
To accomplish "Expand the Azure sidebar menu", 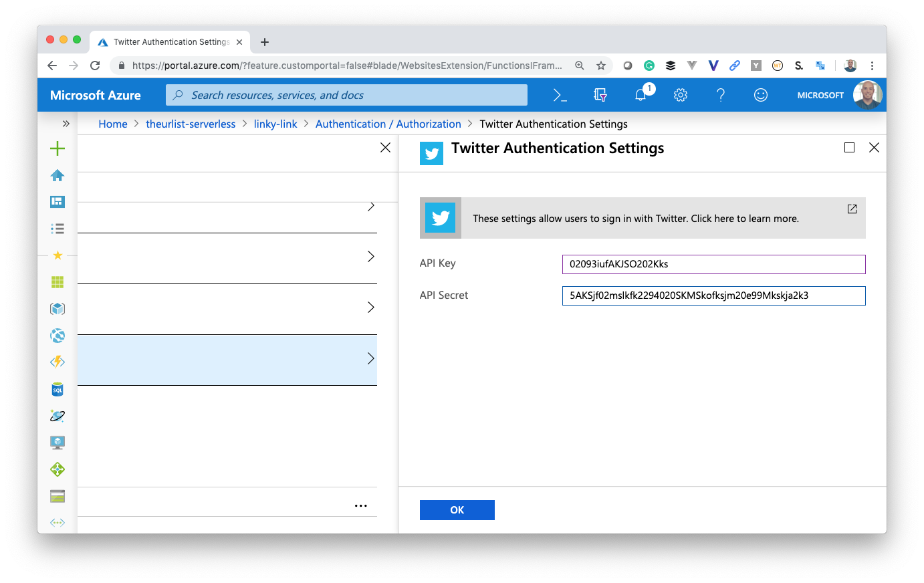I will point(66,124).
